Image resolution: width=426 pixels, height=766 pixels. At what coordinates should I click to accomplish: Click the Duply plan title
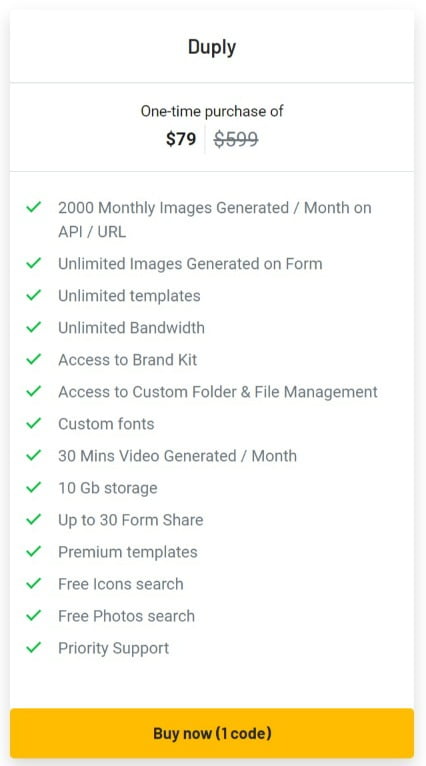(212, 47)
